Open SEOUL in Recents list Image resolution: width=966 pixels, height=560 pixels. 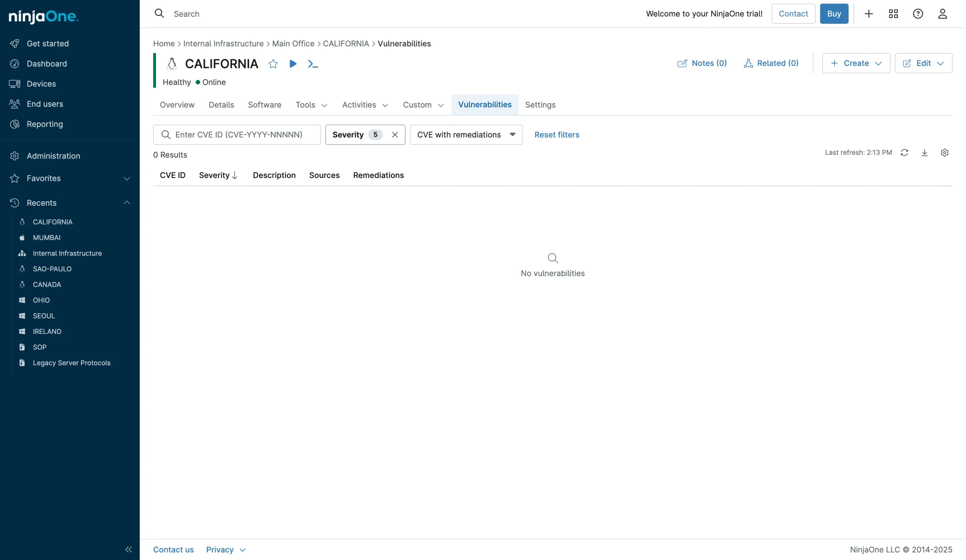tap(44, 316)
